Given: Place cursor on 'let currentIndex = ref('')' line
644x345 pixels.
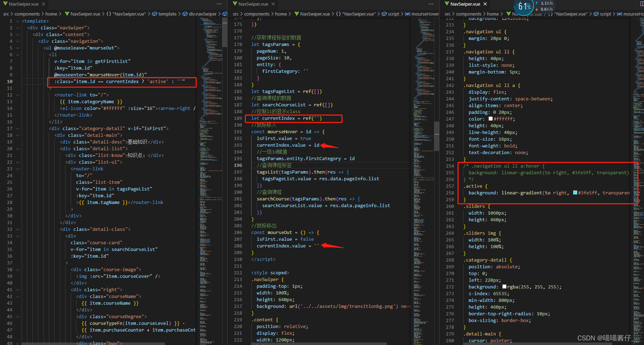Looking at the screenshot, I should click(x=287, y=118).
